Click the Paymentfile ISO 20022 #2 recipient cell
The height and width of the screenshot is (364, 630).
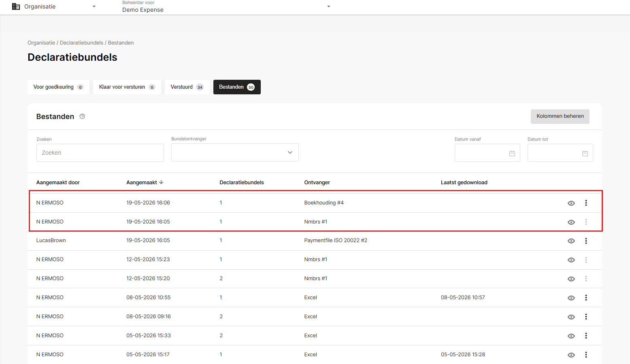(336, 241)
